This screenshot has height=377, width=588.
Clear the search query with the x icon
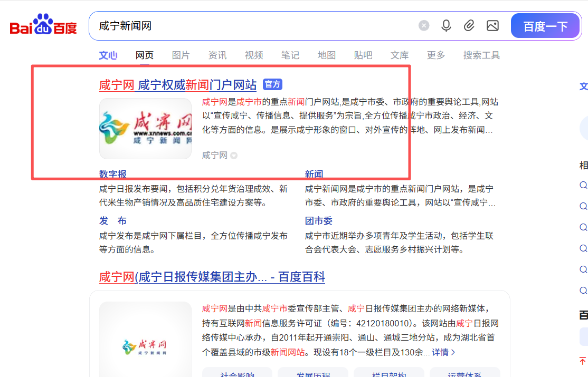click(424, 25)
